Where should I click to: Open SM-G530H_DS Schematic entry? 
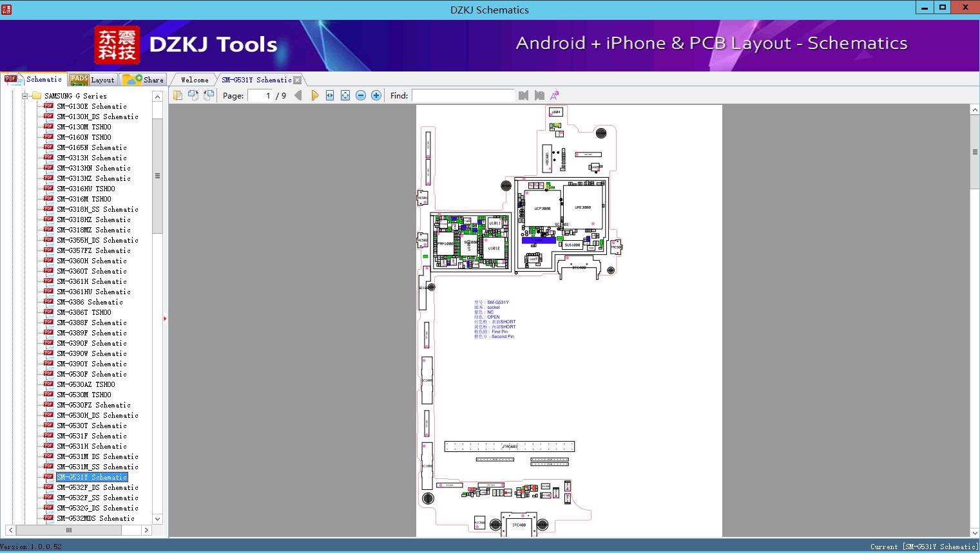tap(97, 415)
